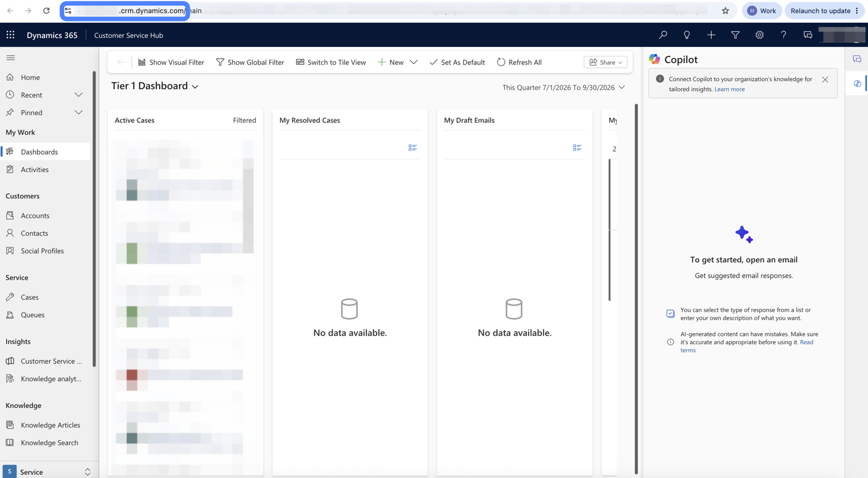
Task: Click the browser forward arrow
Action: pos(28,11)
